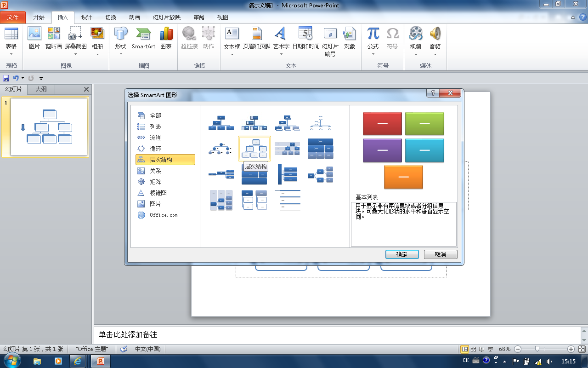Select the 全部 category in SmartArt list

(165, 115)
